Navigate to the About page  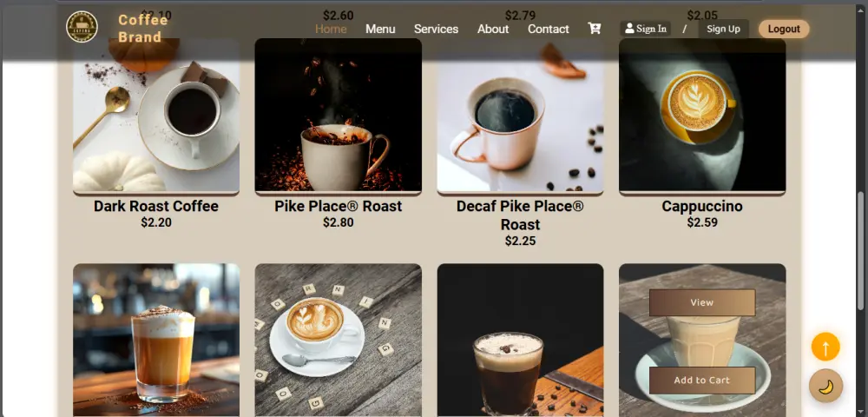[x=493, y=29]
